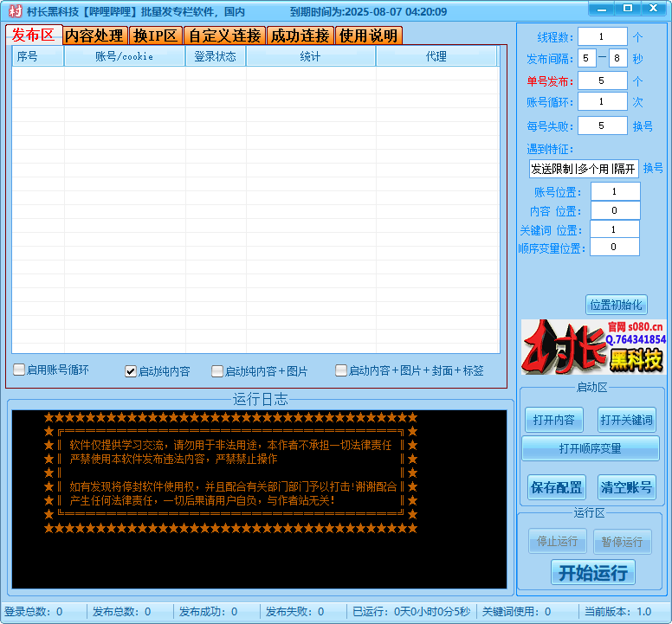
Task: Select the 使用说明 tab
Action: [x=368, y=35]
